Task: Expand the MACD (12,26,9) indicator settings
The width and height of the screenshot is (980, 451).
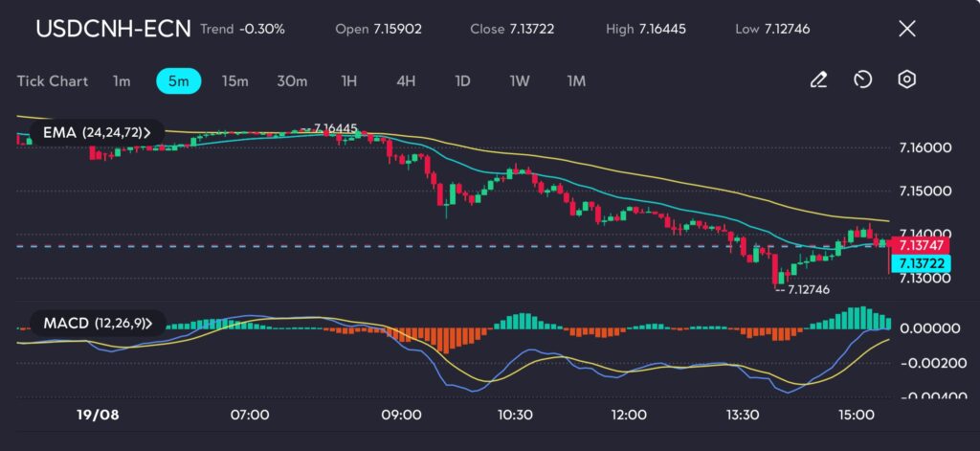Action: click(97, 323)
